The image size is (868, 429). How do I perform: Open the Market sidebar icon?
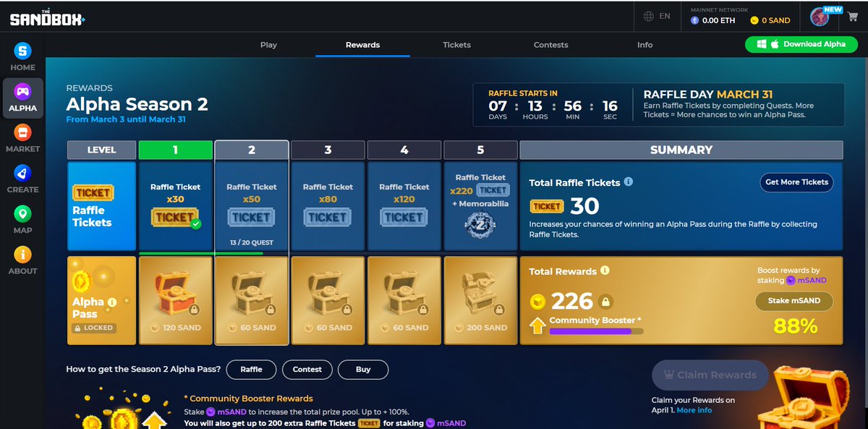[x=23, y=133]
